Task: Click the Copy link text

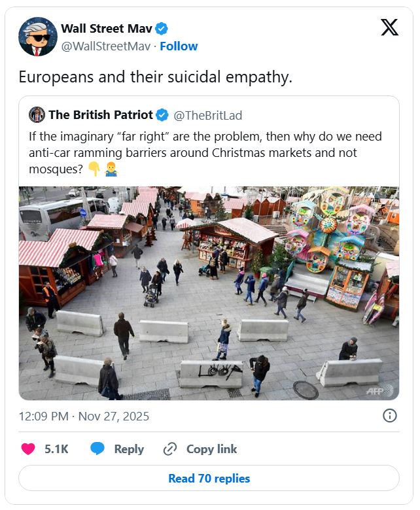Action: click(211, 449)
